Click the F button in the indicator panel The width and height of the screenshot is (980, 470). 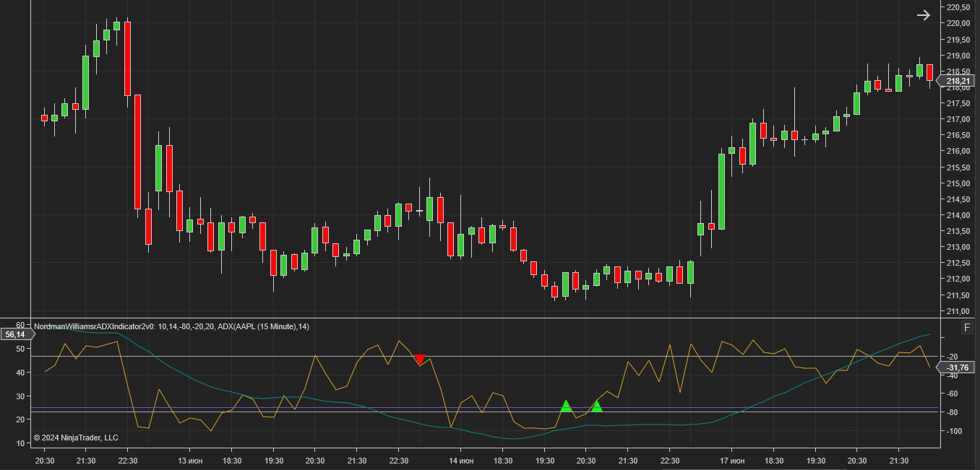pyautogui.click(x=967, y=328)
